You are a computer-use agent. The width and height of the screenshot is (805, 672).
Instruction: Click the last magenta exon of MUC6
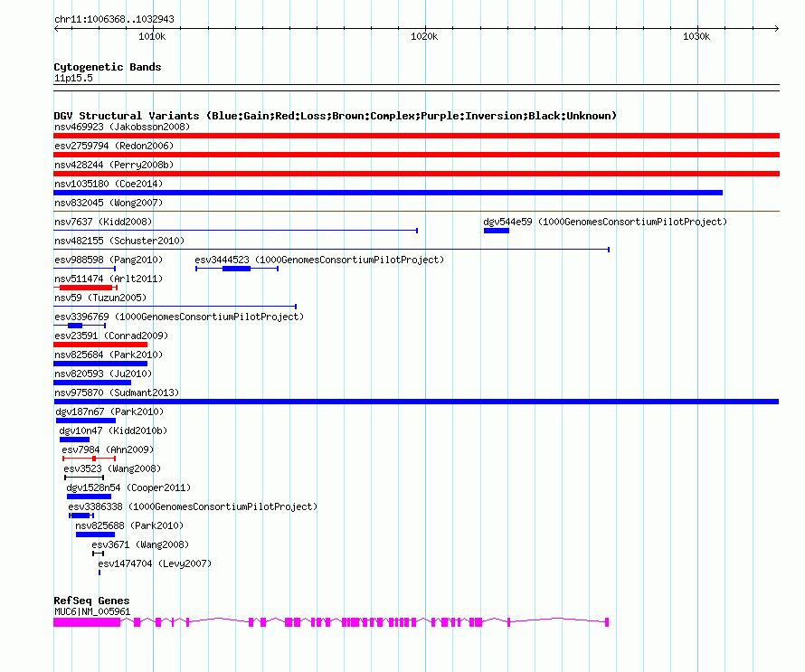pos(607,622)
